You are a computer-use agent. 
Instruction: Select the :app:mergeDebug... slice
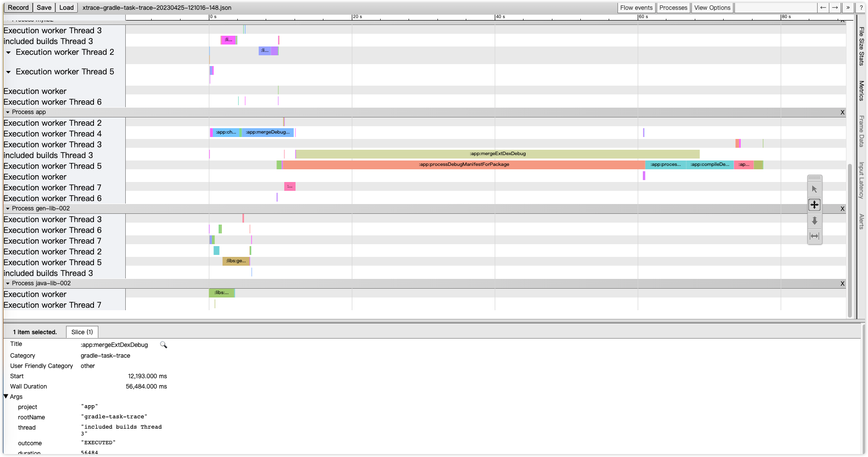coord(268,132)
